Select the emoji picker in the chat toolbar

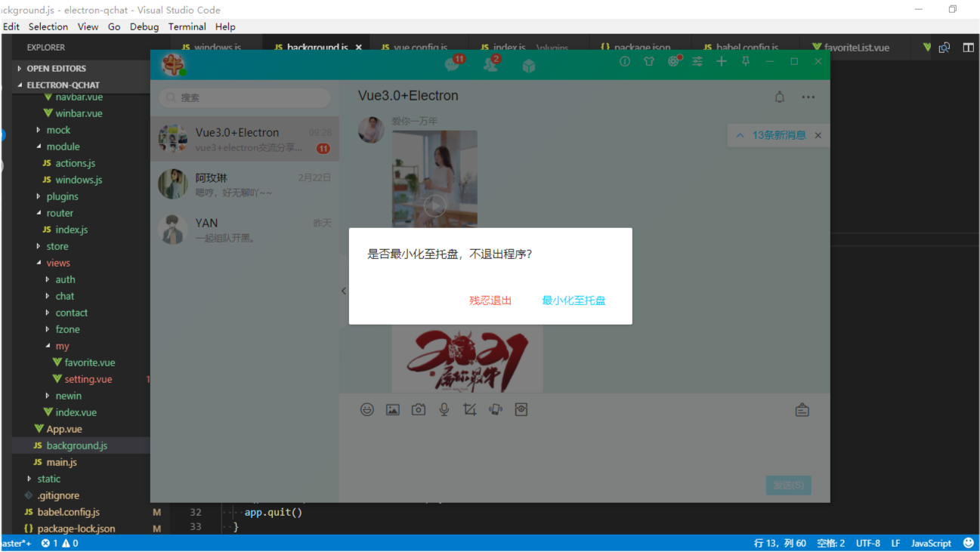(367, 409)
